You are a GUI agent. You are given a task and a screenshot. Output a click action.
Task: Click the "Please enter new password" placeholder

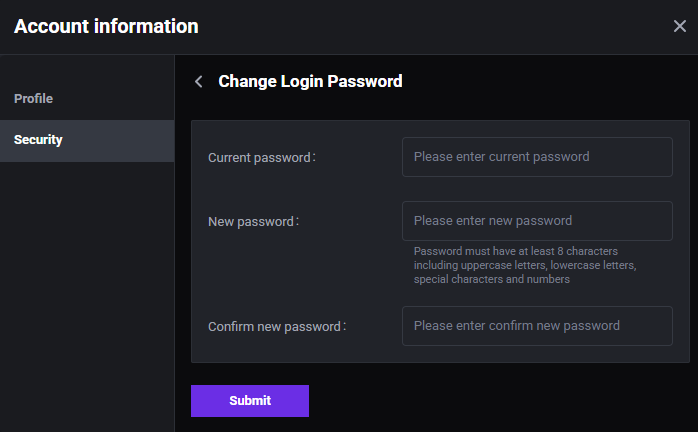[492, 221]
